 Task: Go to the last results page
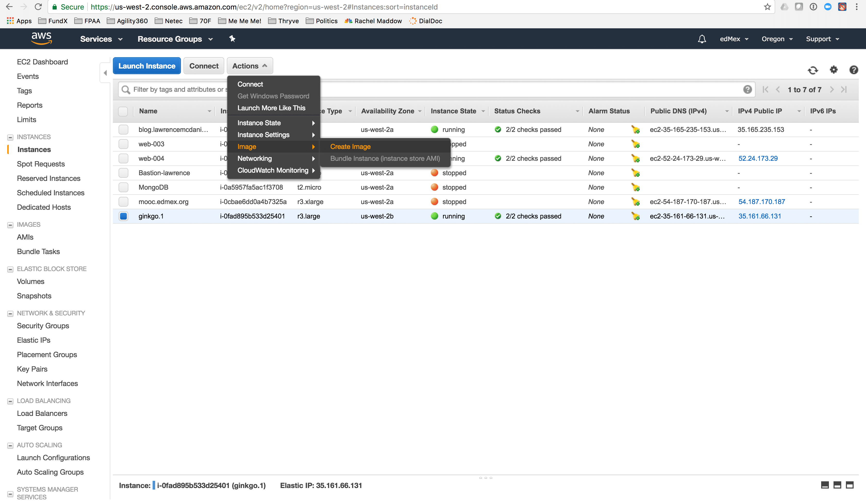point(844,90)
